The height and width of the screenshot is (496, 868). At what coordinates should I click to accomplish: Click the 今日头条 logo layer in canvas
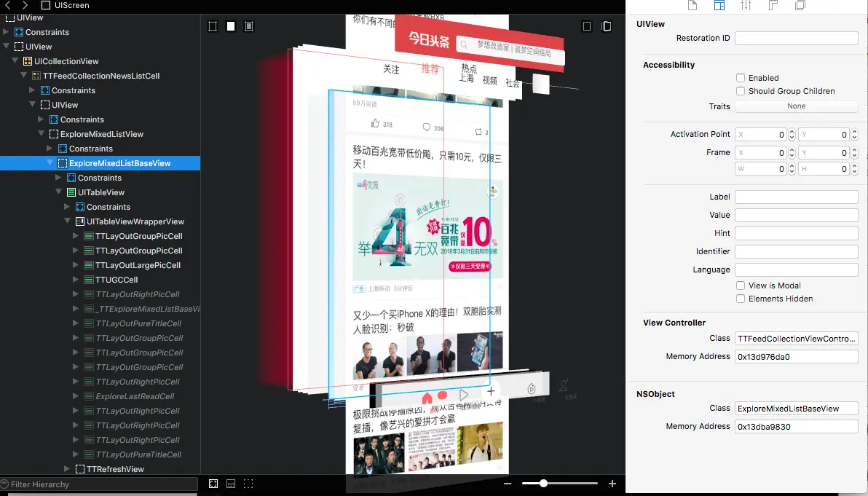(x=428, y=40)
